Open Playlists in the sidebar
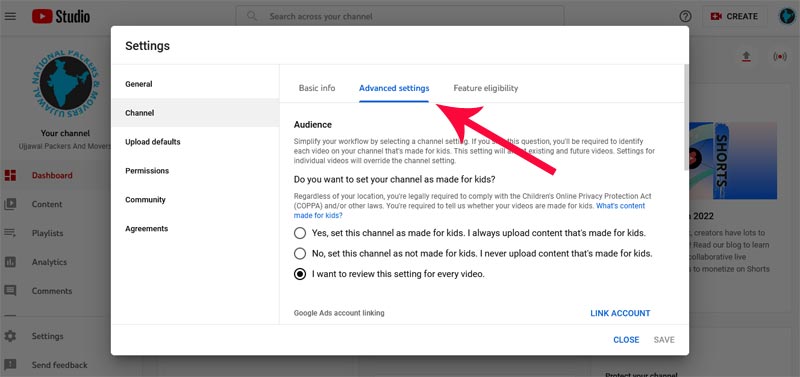The image size is (800, 377). [x=47, y=233]
